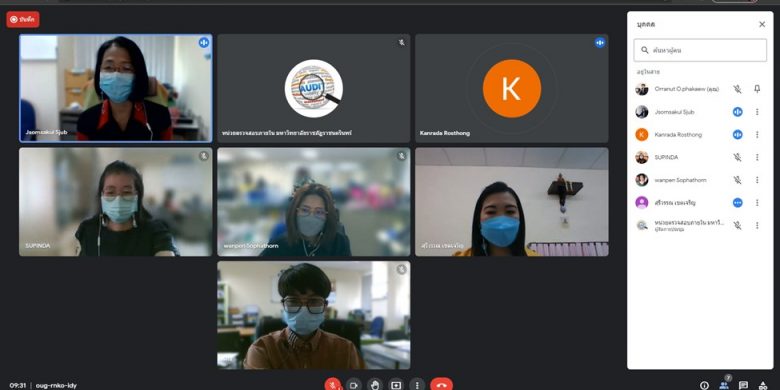The width and height of the screenshot is (780, 390).
Task: Raise your hand in the meeting
Action: point(375,385)
